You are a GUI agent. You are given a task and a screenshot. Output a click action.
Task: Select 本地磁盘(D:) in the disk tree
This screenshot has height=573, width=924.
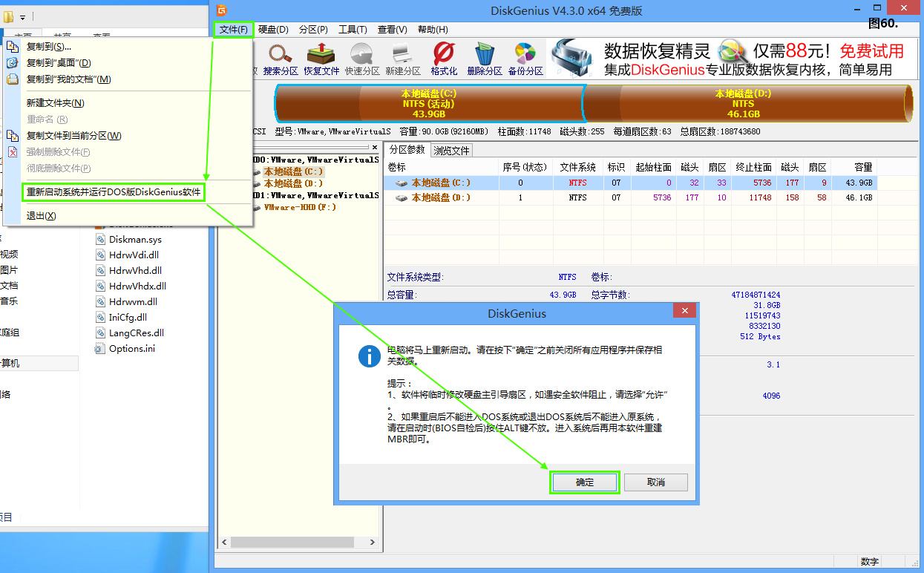[x=293, y=183]
